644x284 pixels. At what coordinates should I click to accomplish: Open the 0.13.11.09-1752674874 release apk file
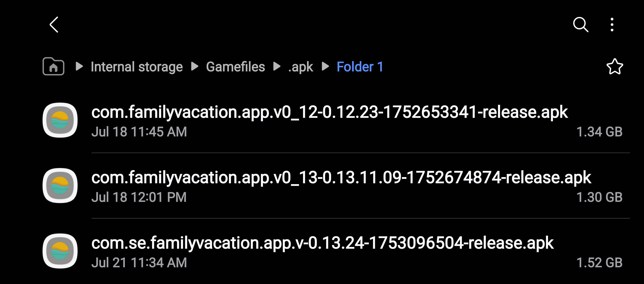(x=341, y=177)
